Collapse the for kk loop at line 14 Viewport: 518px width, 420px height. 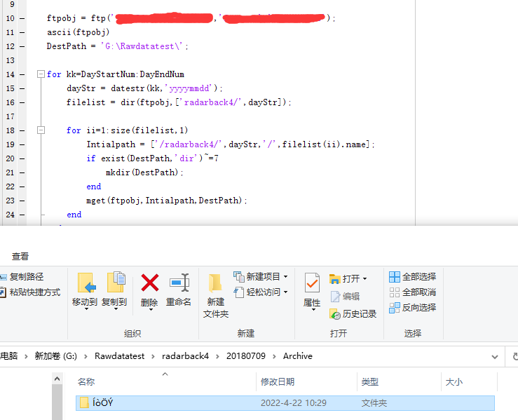pos(40,74)
